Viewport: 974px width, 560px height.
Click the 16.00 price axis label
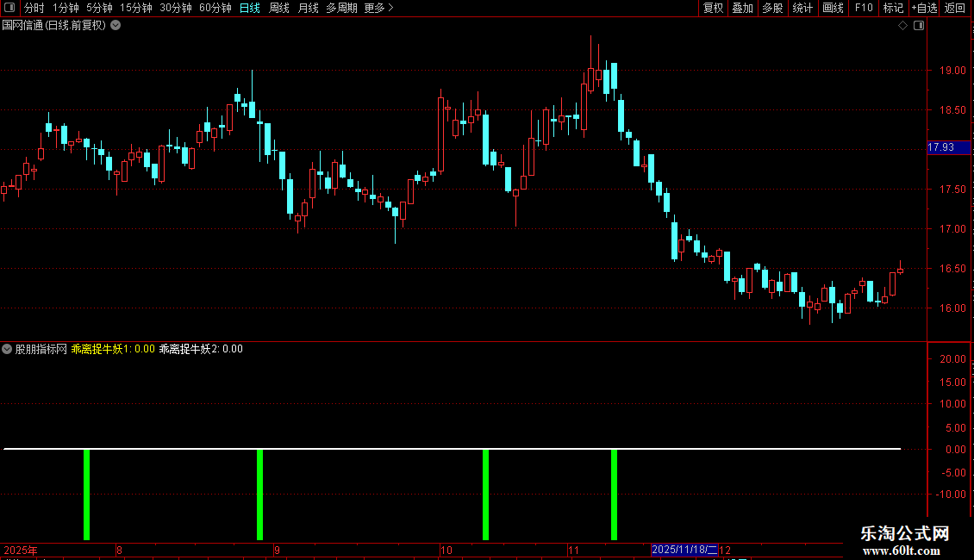(x=952, y=308)
